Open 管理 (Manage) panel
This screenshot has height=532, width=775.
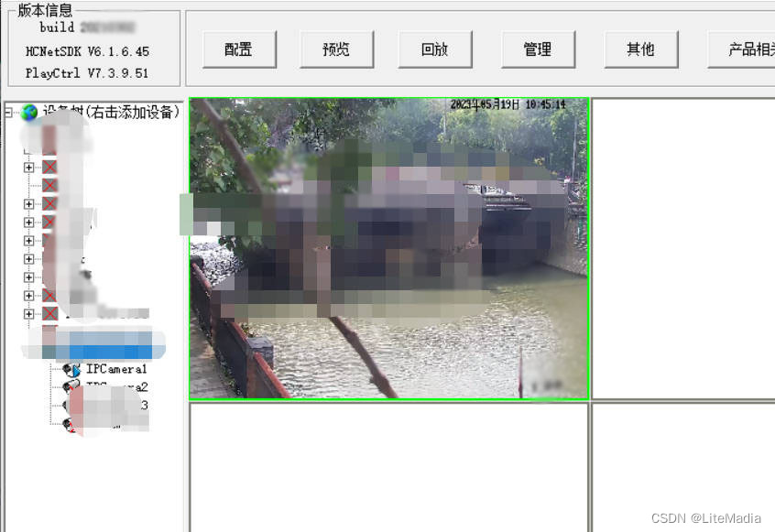coord(539,49)
